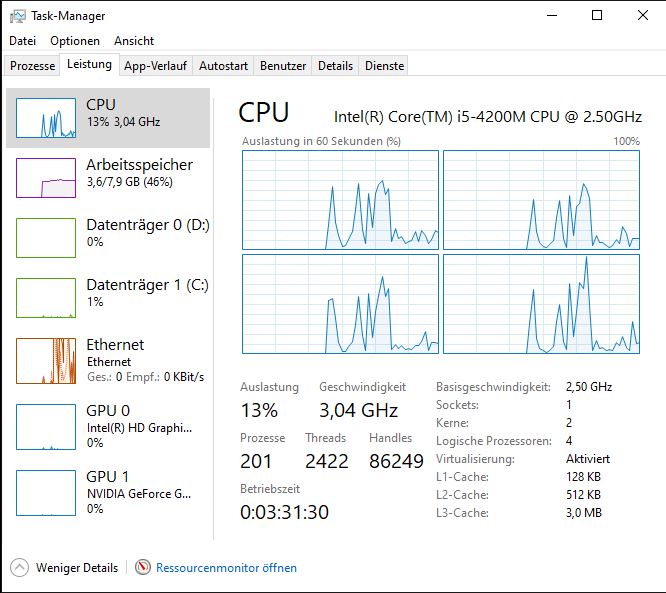Viewport: 666px width, 593px height.
Task: Click the top-left CPU core graph
Action: (x=340, y=200)
